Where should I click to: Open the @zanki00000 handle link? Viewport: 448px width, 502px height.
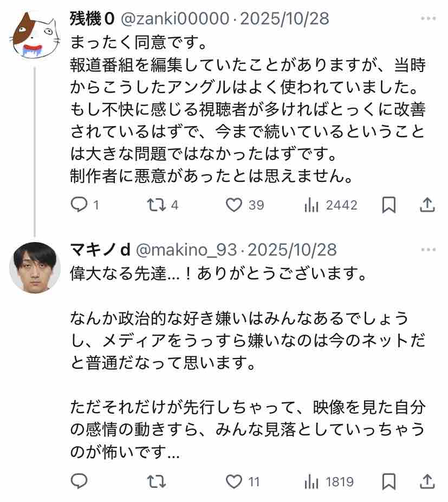pos(175,18)
